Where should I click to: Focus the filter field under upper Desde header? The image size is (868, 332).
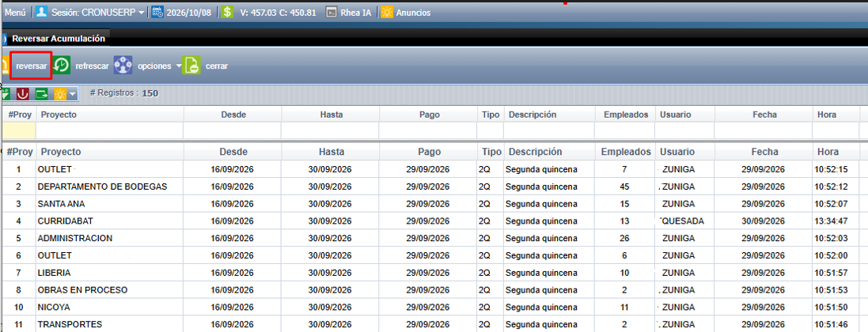point(232,130)
